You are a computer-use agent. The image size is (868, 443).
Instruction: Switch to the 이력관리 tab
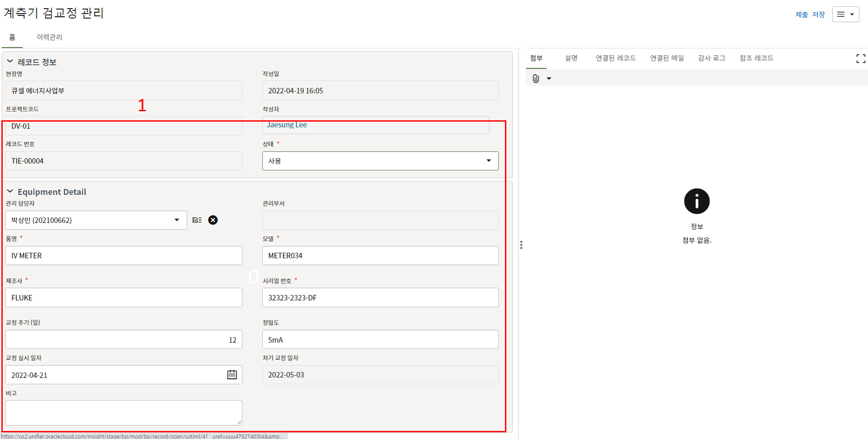point(49,37)
